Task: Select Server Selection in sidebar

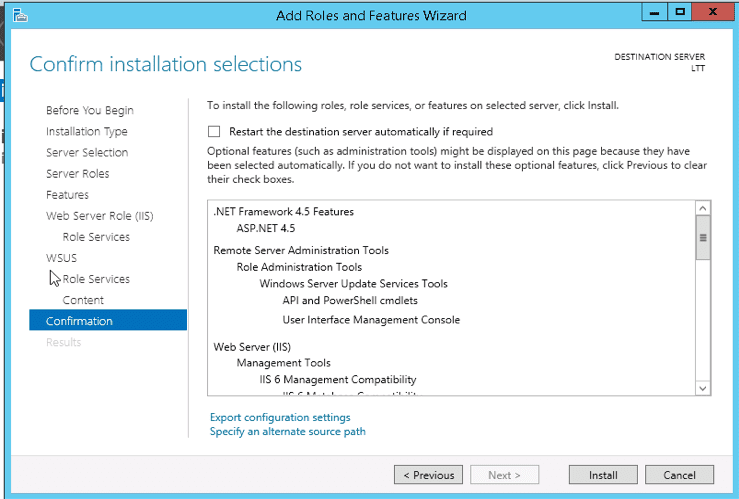Action: pos(87,153)
